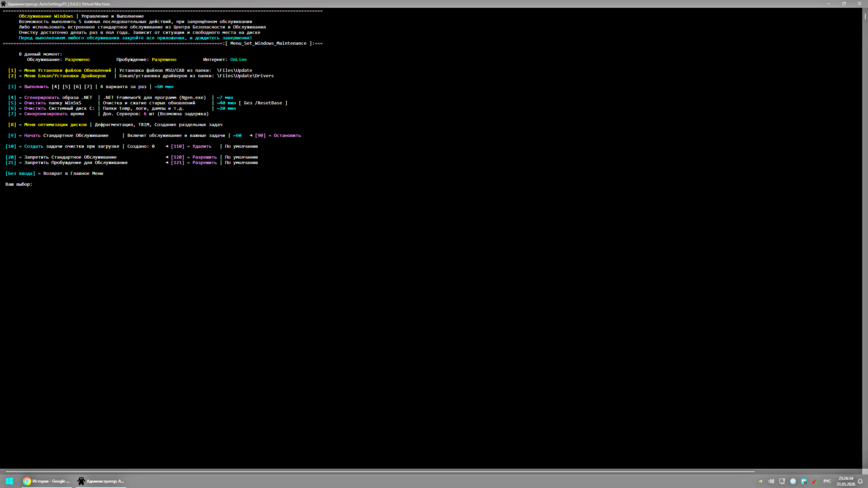Click the '~20 мин' time estimate
Screen dimensions: 868x488
[226, 108]
